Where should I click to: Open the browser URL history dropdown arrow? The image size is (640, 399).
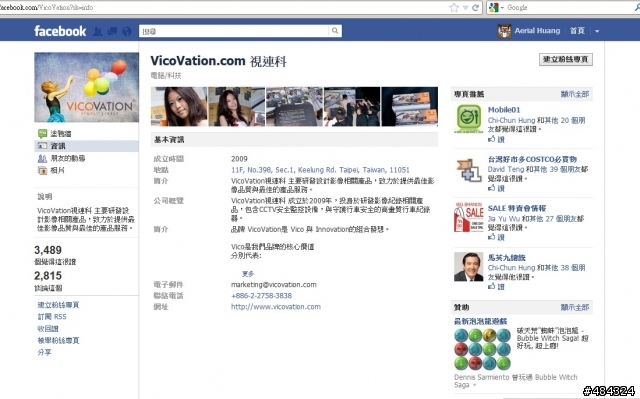(x=465, y=7)
